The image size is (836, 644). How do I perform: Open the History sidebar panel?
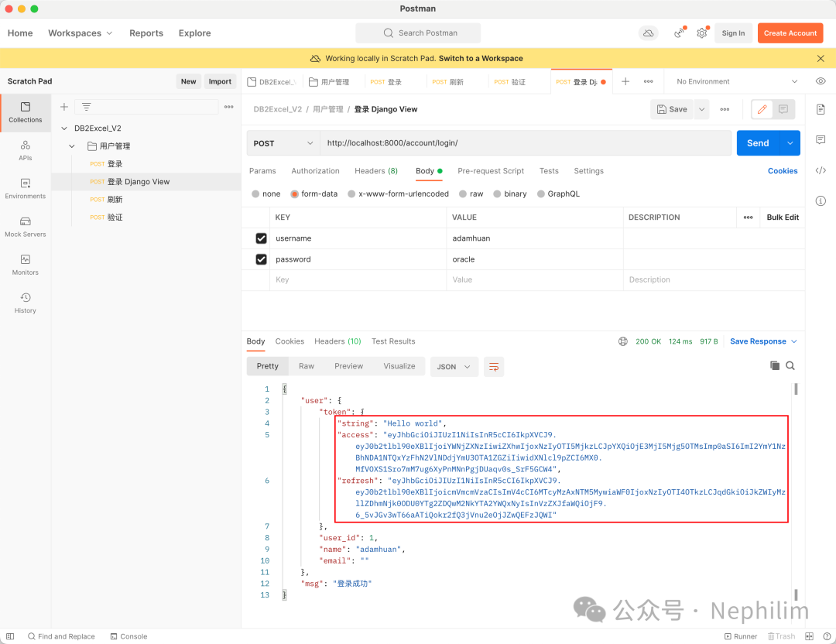pyautogui.click(x=25, y=303)
